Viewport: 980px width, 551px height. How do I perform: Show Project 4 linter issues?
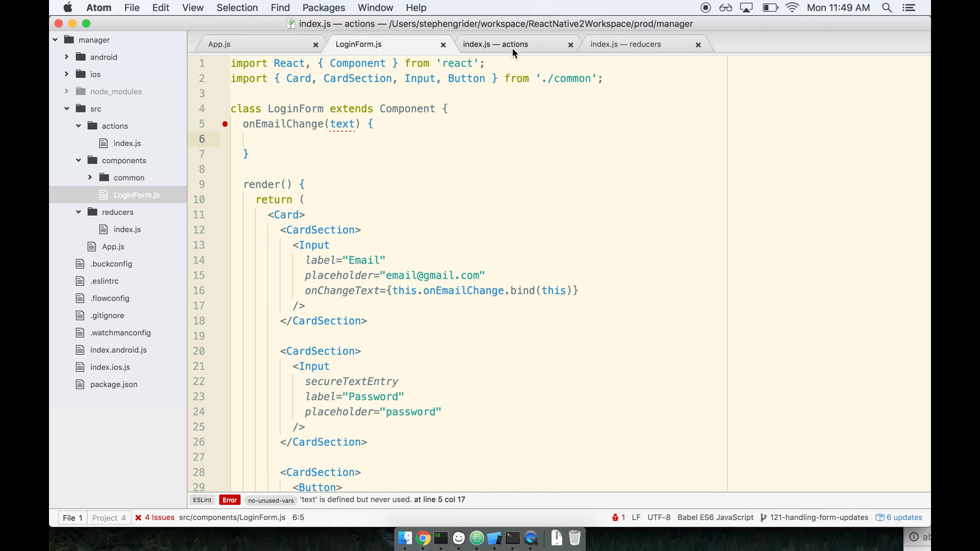point(109,518)
